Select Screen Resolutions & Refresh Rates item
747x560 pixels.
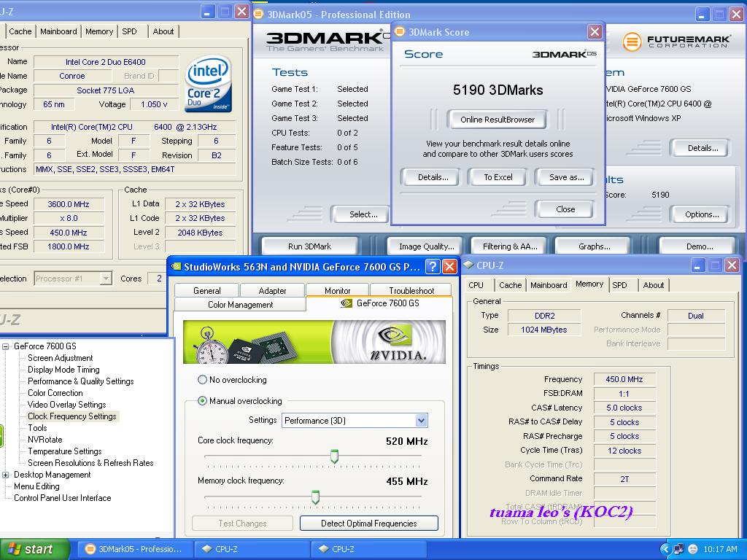(90, 463)
